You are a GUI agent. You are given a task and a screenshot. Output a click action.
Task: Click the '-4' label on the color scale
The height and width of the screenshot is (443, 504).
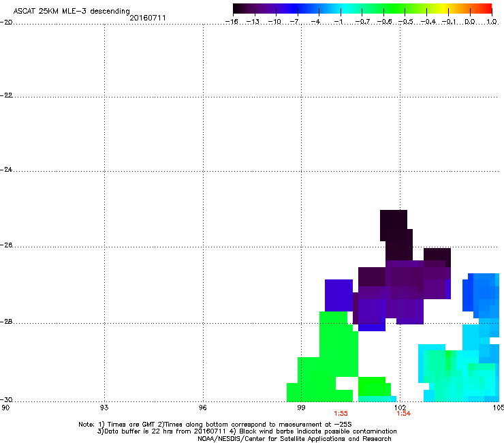[x=316, y=22]
